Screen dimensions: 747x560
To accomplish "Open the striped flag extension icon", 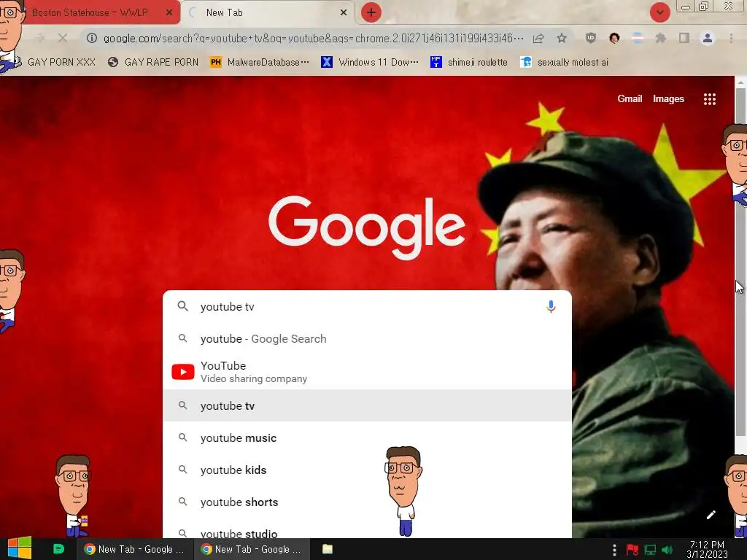I will pos(638,38).
